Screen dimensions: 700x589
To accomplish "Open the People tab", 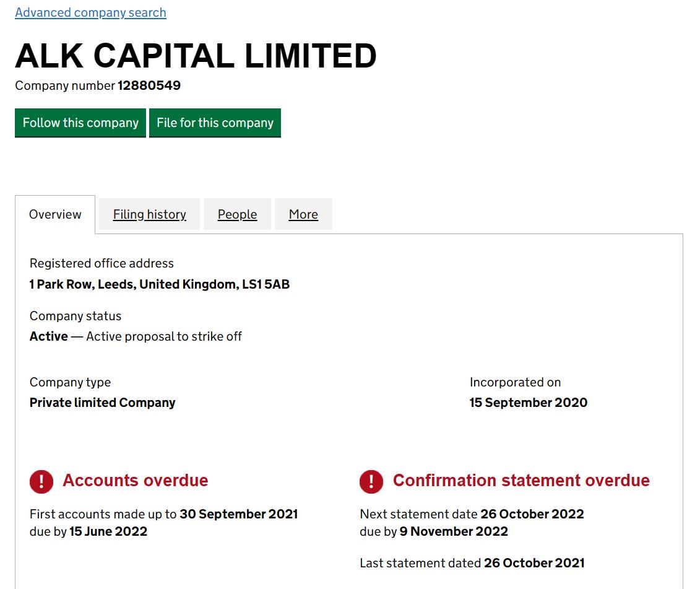I will coord(238,214).
